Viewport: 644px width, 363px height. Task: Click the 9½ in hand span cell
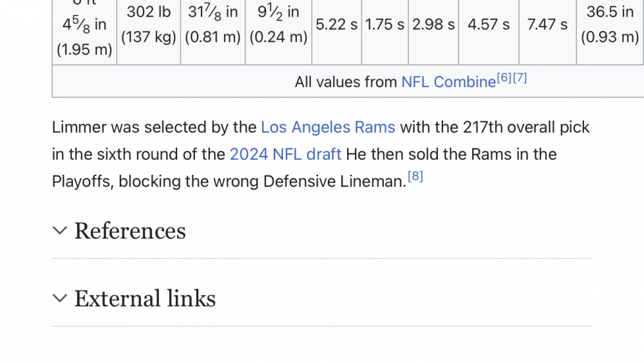coord(278,25)
